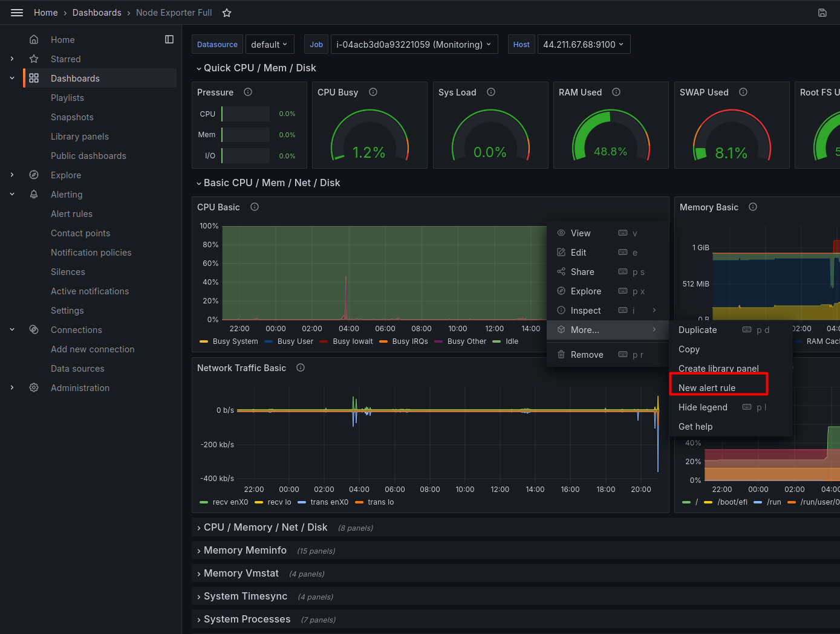The image size is (840, 634).
Task: Open the Host dropdown 44.211.67.68:9100
Action: click(584, 44)
